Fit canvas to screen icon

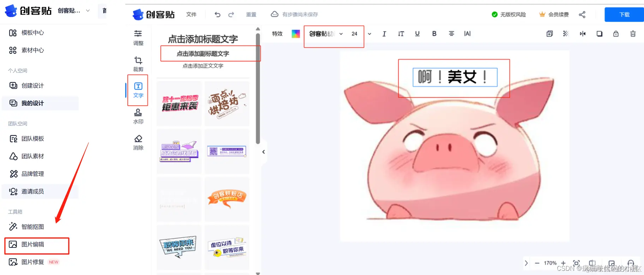(576, 263)
